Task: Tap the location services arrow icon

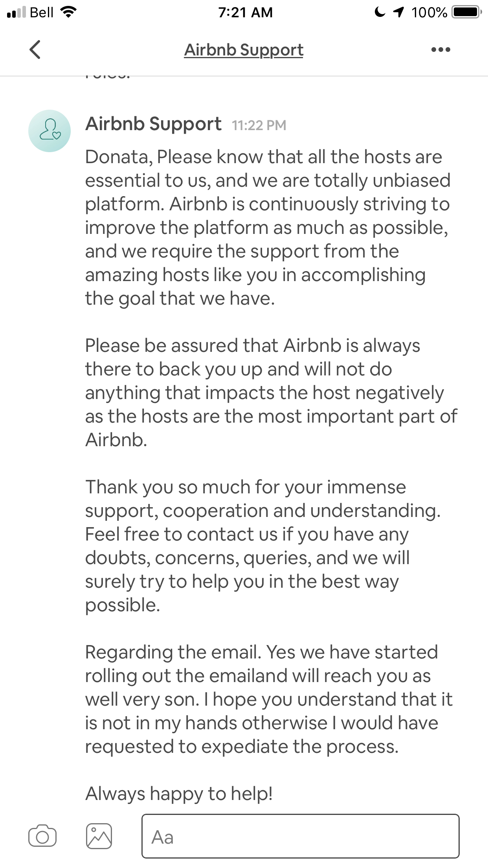Action: (398, 12)
